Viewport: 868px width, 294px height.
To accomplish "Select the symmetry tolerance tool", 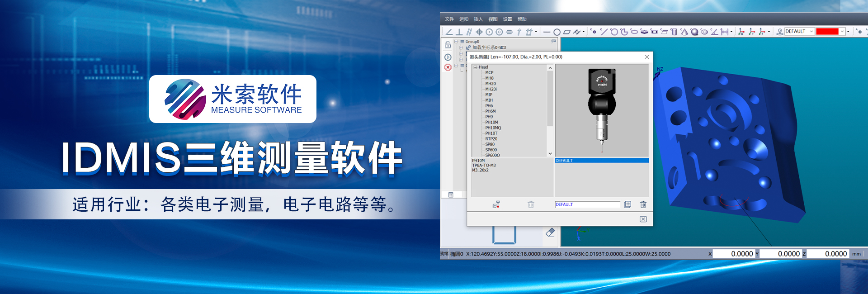I will [x=509, y=32].
